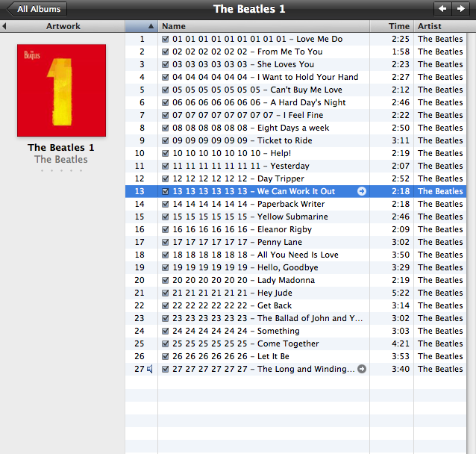The width and height of the screenshot is (476, 454).
Task: Select the song 'A Hard Day's Night'
Action: point(259,102)
